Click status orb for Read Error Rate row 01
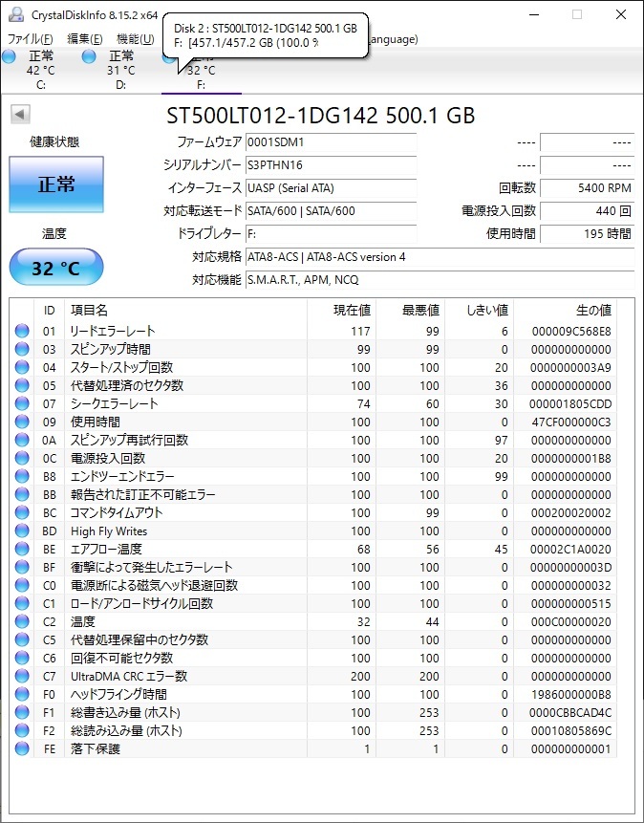Image resolution: width=644 pixels, height=823 pixels. (x=22, y=331)
